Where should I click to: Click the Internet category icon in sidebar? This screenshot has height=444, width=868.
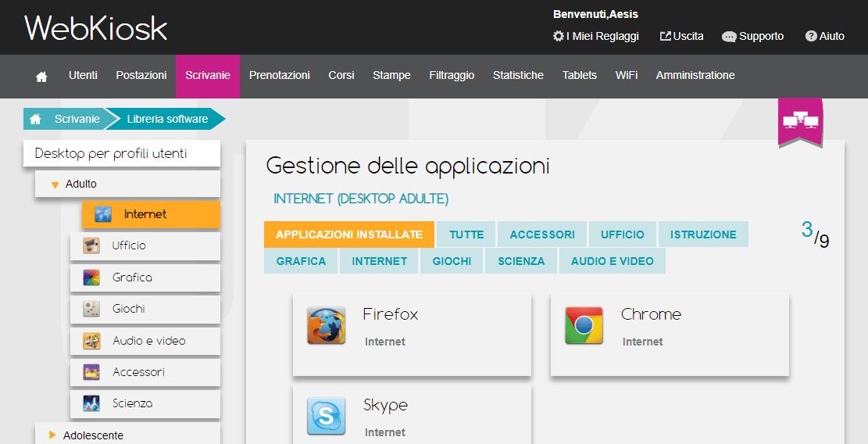[103, 213]
